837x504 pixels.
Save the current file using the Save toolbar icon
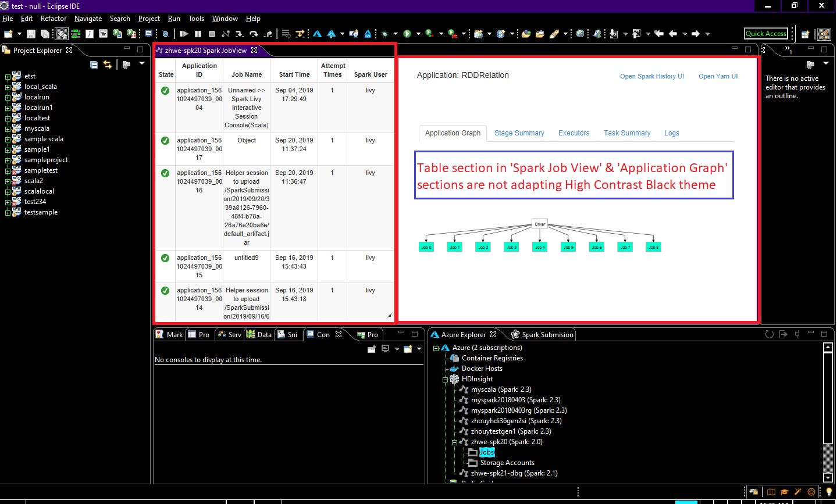(x=30, y=33)
